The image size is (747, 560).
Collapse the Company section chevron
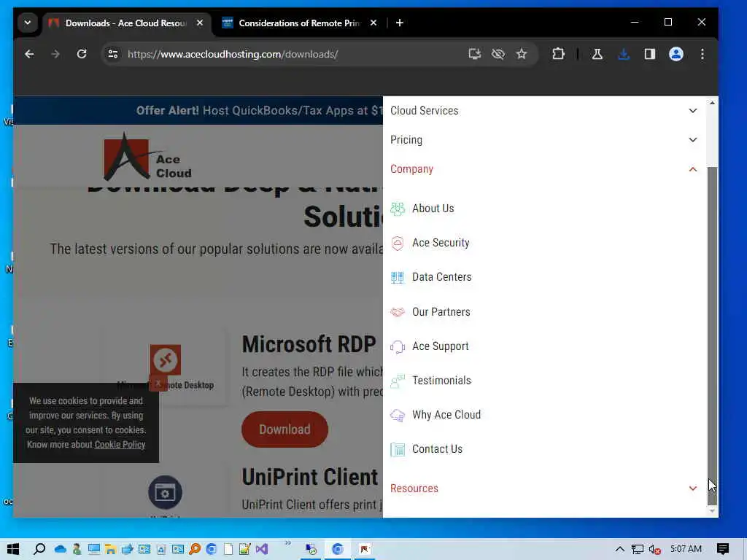point(693,169)
